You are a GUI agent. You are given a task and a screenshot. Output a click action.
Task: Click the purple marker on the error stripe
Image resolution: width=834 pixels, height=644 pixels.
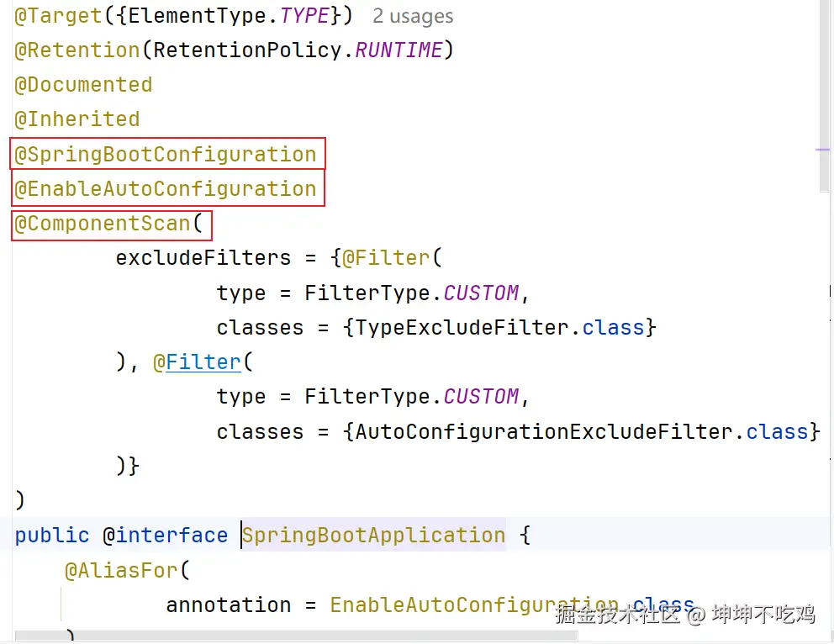[822, 150]
